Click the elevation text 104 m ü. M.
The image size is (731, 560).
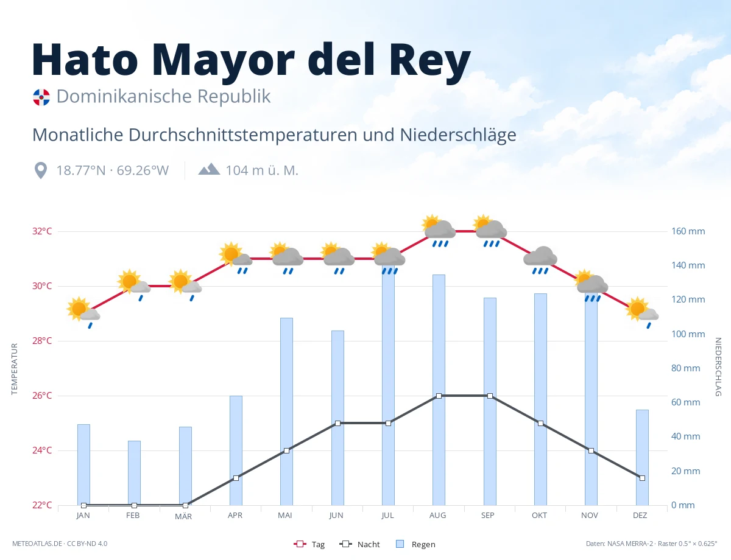(262, 170)
